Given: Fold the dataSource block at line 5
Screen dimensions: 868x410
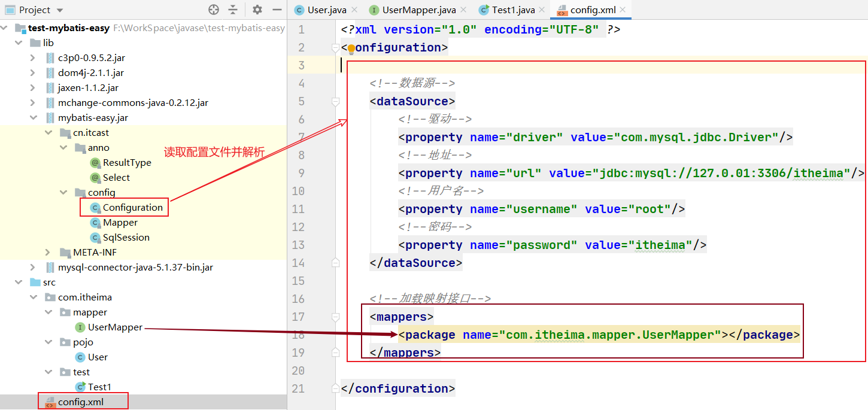Looking at the screenshot, I should 336,101.
